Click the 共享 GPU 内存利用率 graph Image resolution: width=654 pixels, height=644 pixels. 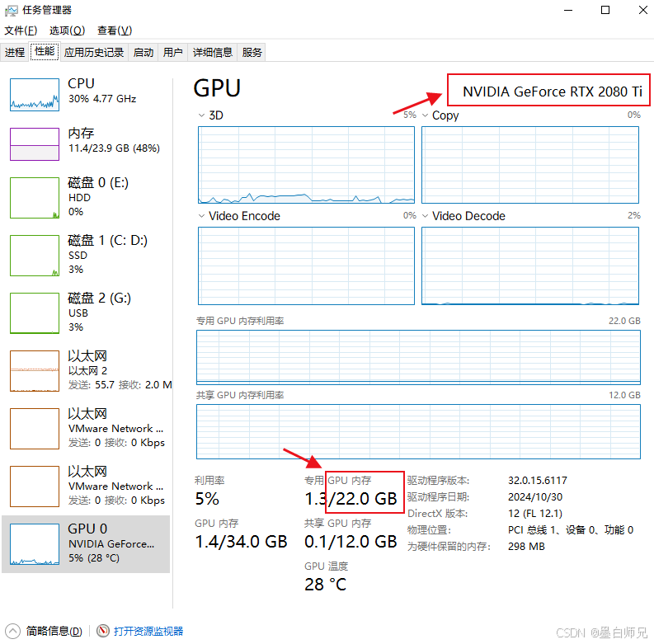tap(418, 432)
